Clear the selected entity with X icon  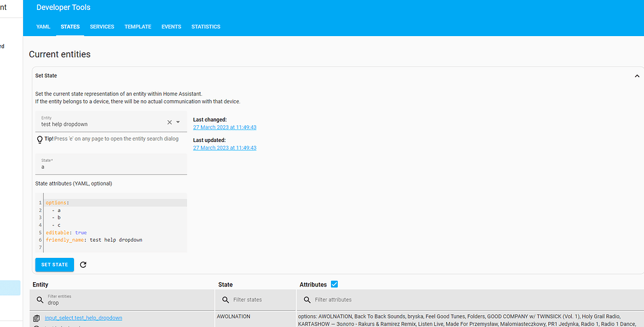point(170,122)
